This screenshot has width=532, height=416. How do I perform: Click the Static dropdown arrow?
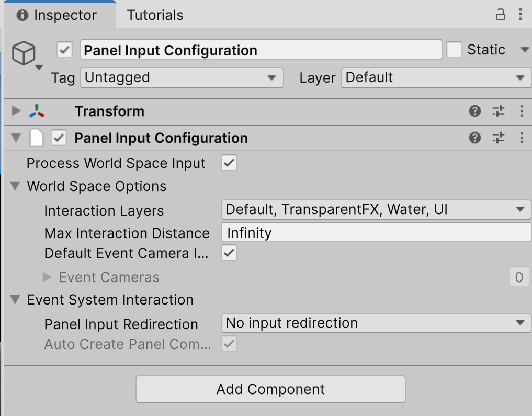click(524, 49)
